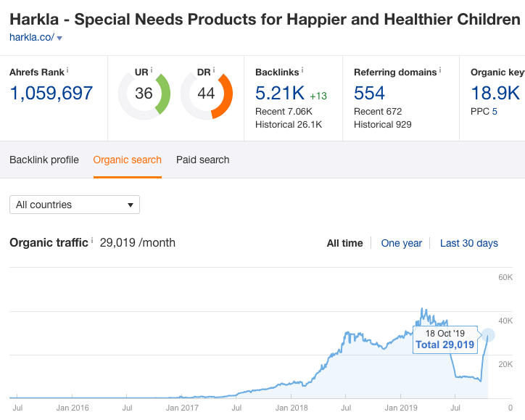Click Historical 26.1K backlinks text
The image size is (525, 420).
coord(289,125)
